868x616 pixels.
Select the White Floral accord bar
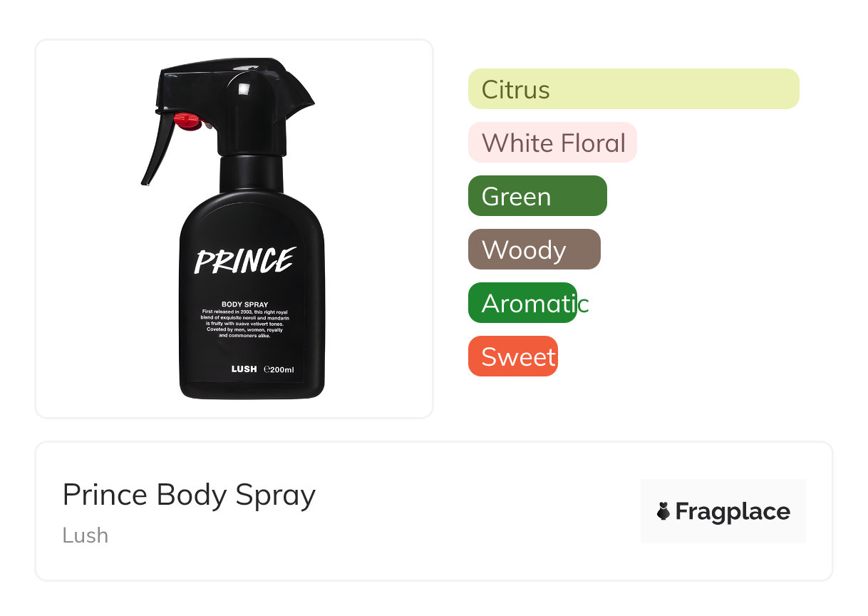tap(552, 143)
